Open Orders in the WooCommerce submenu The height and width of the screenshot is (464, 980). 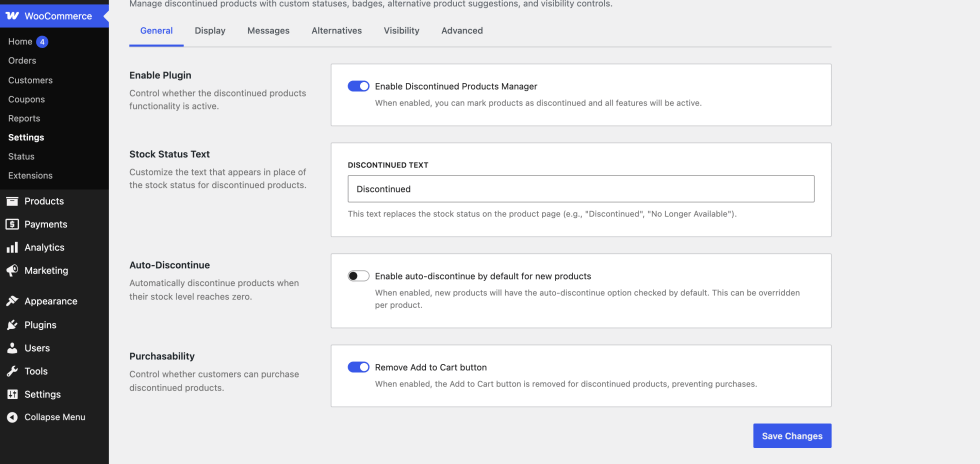click(x=22, y=61)
